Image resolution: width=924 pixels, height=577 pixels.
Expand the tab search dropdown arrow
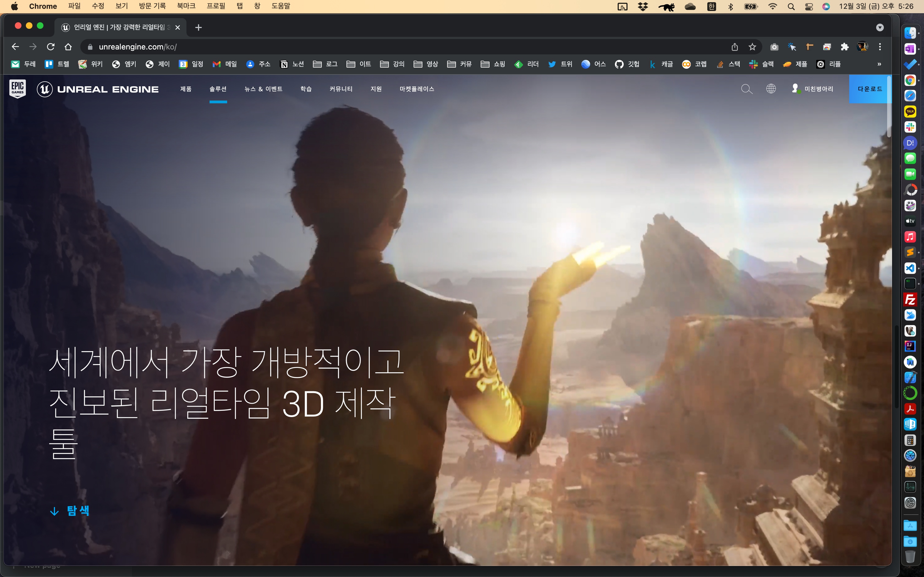(x=880, y=27)
